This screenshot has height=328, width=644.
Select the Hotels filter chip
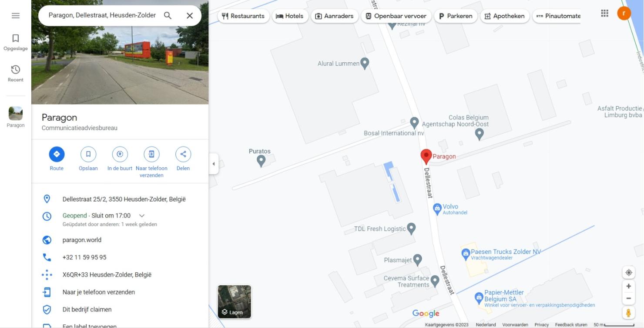(x=290, y=16)
